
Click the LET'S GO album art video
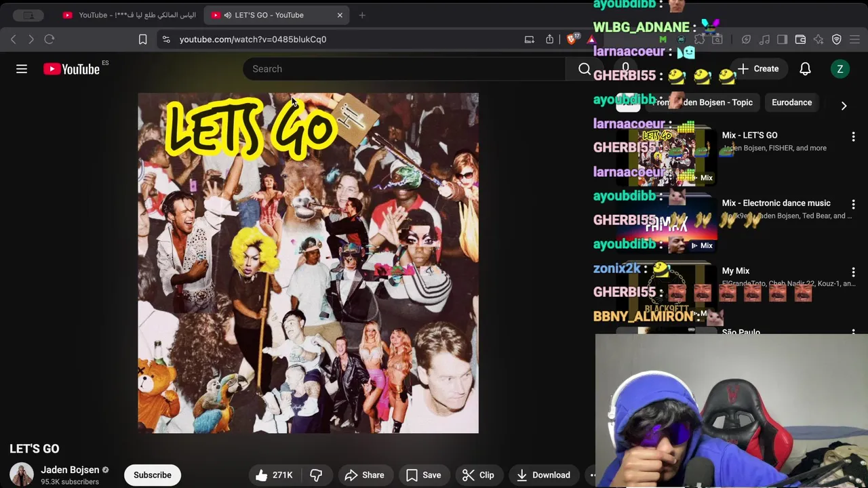308,263
